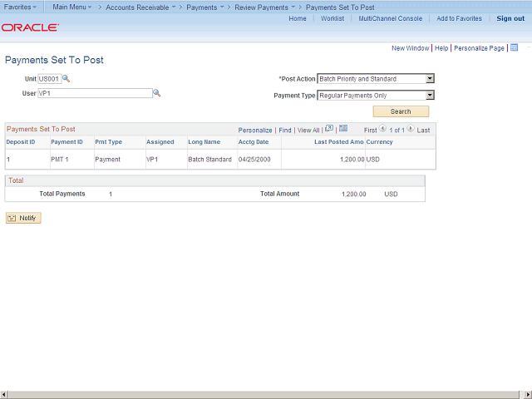Sort by Assigned column header
Image resolution: width=532 pixels, height=399 pixels.
[x=160, y=142]
